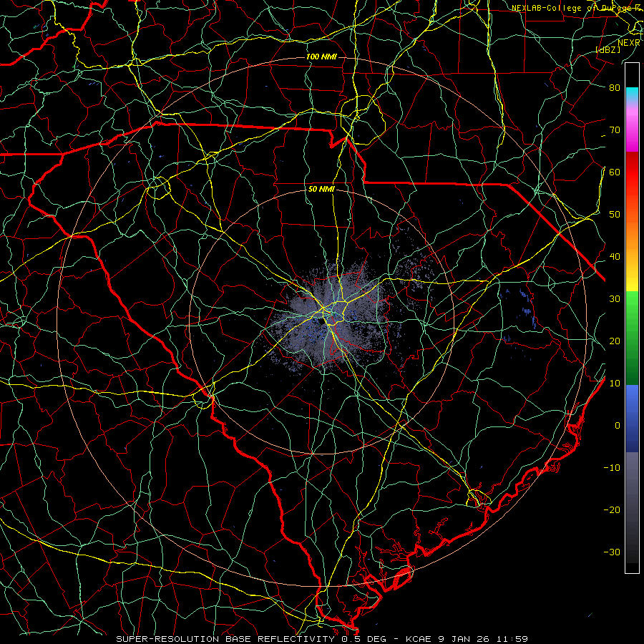Click the orange segment of the reflectivity color bar
This screenshot has height=644, width=644.
point(632,234)
